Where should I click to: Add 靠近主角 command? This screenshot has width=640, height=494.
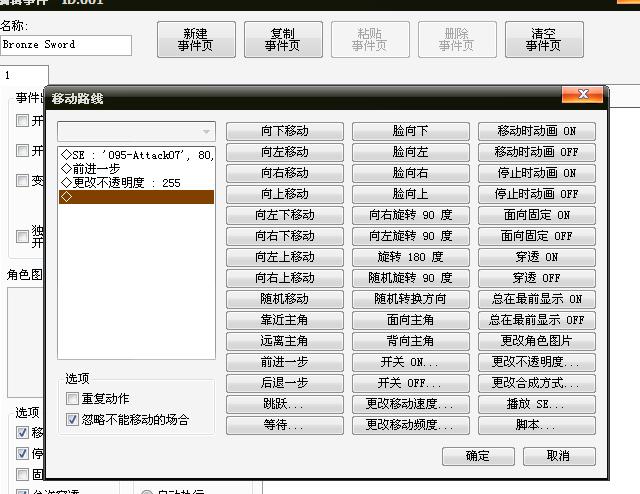(x=284, y=320)
